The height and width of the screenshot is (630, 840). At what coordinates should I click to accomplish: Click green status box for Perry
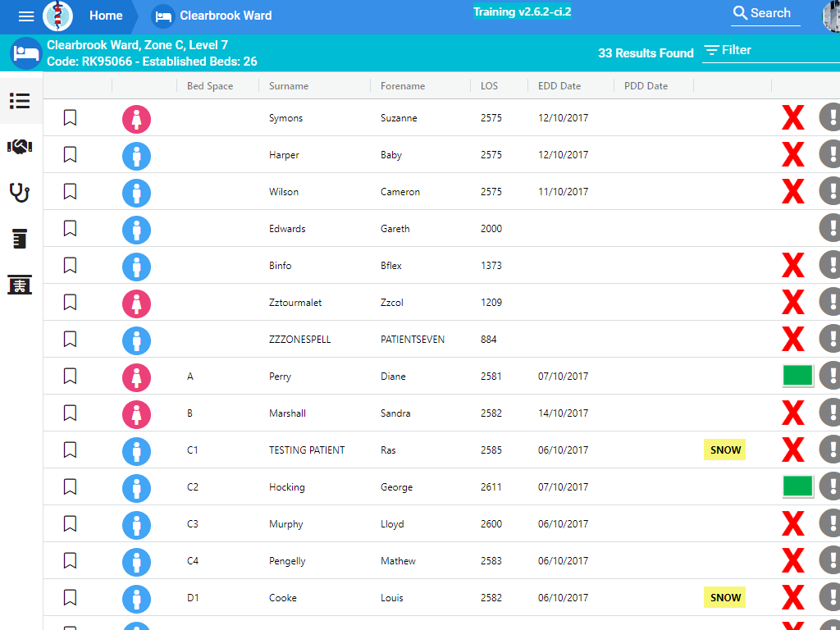coord(797,376)
